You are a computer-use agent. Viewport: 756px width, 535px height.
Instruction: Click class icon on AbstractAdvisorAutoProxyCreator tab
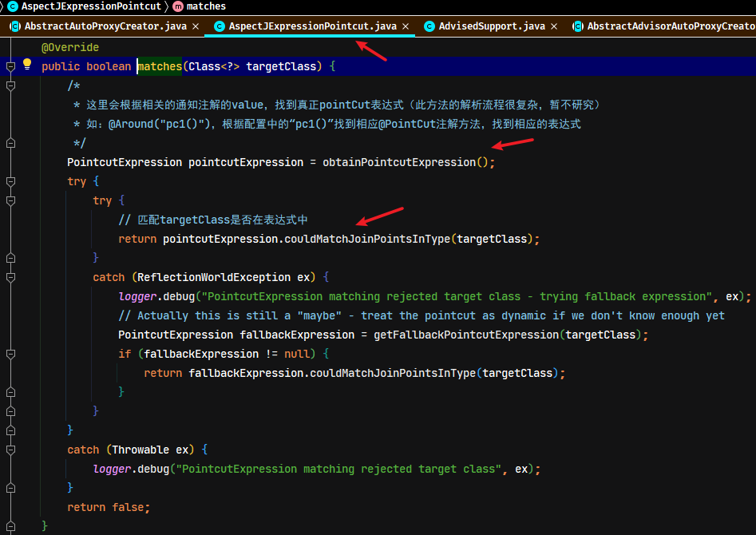(x=578, y=26)
